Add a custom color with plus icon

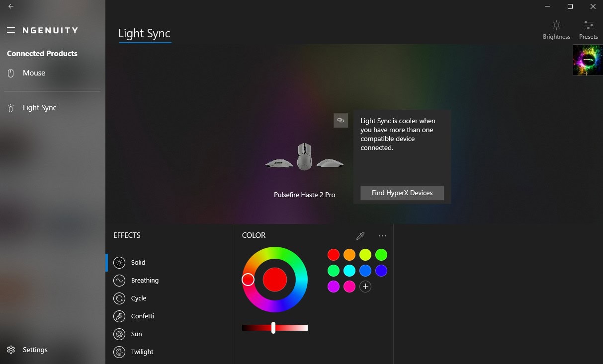pyautogui.click(x=365, y=287)
